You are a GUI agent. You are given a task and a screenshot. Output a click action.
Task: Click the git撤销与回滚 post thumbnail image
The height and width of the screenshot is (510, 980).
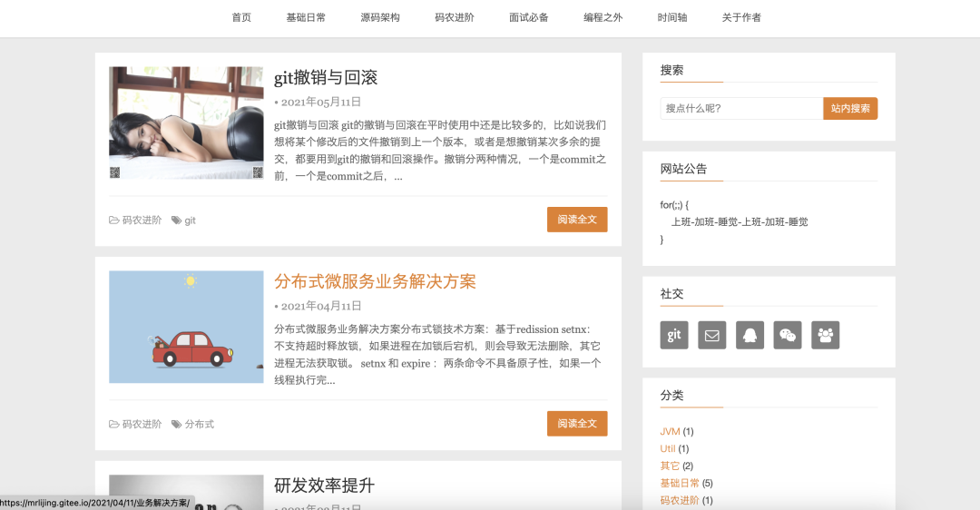tap(186, 123)
